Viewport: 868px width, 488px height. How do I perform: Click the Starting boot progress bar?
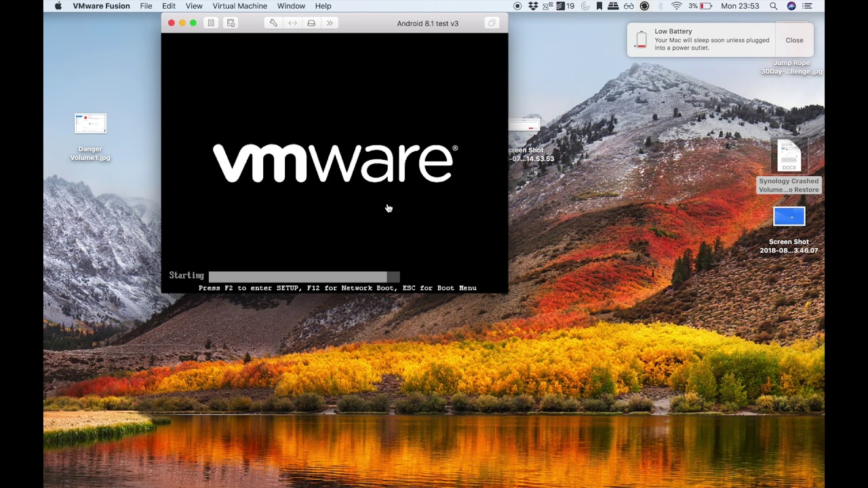tap(304, 277)
